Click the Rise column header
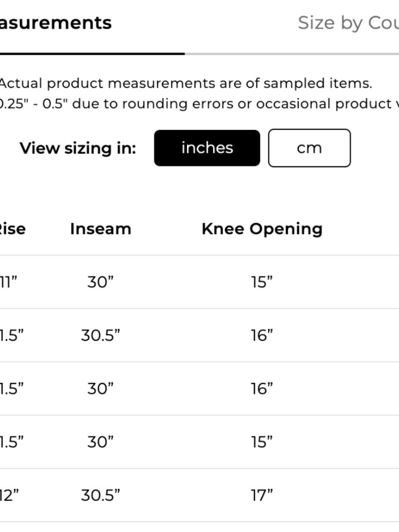 point(12,229)
